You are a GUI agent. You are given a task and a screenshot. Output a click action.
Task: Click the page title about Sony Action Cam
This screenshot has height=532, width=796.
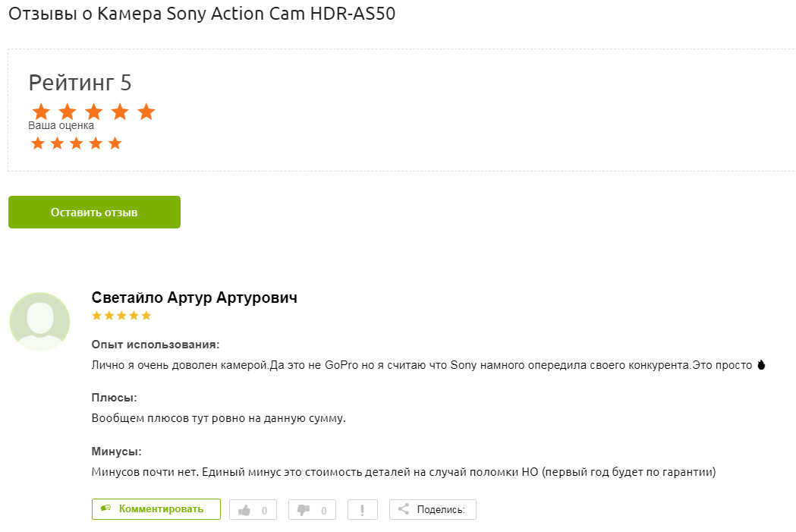[x=202, y=14]
